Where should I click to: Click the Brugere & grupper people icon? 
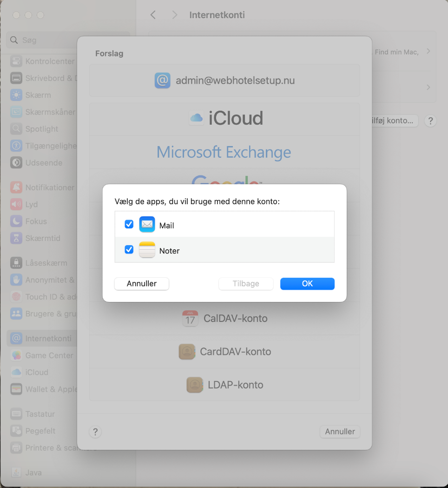(x=16, y=314)
